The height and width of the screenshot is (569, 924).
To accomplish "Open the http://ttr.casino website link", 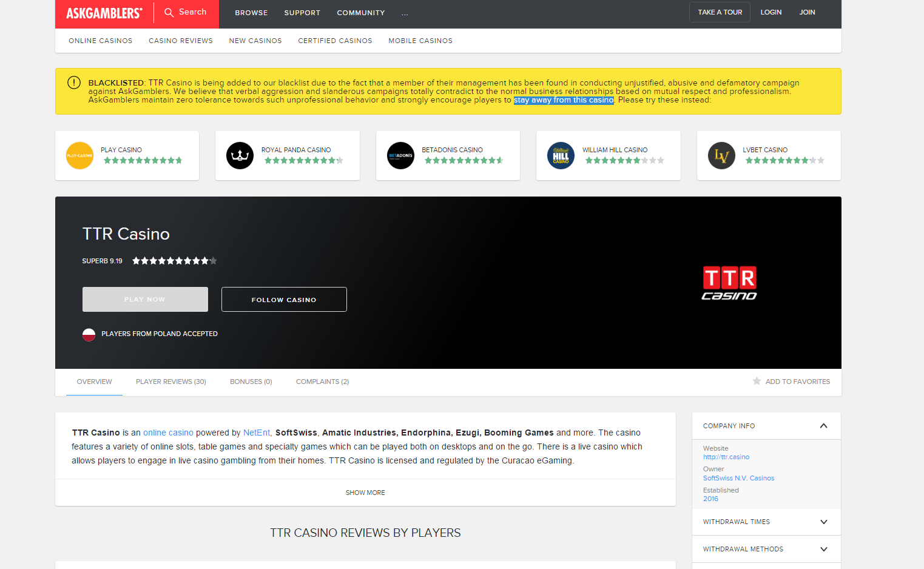I will point(726,457).
